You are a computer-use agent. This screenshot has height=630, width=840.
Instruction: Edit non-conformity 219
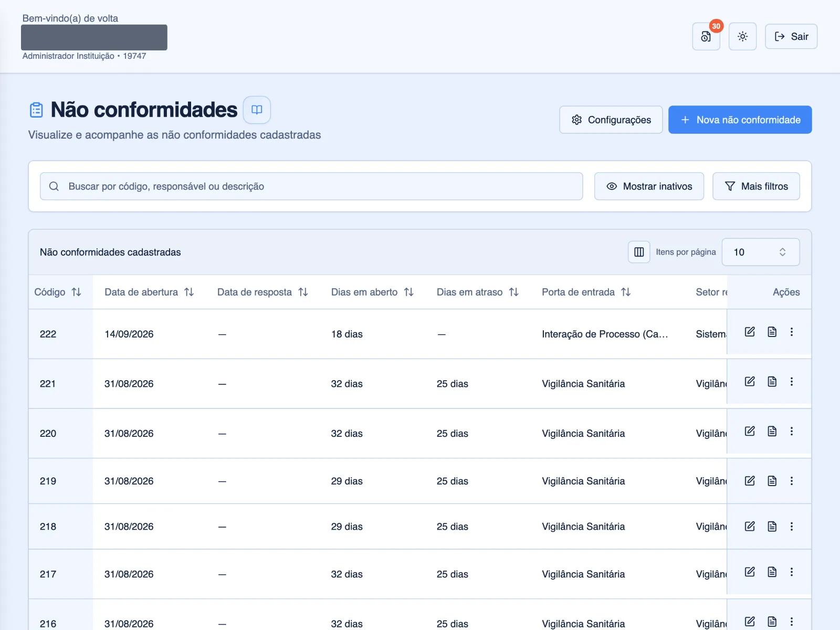(750, 481)
